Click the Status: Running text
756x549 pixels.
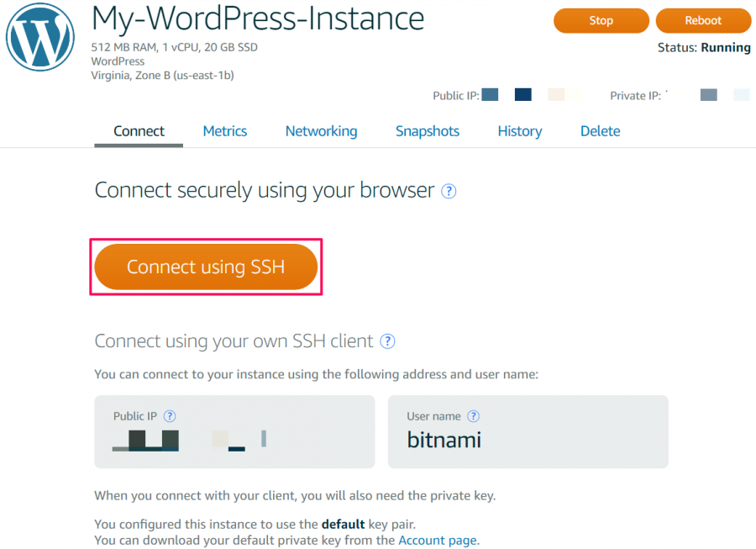point(704,47)
